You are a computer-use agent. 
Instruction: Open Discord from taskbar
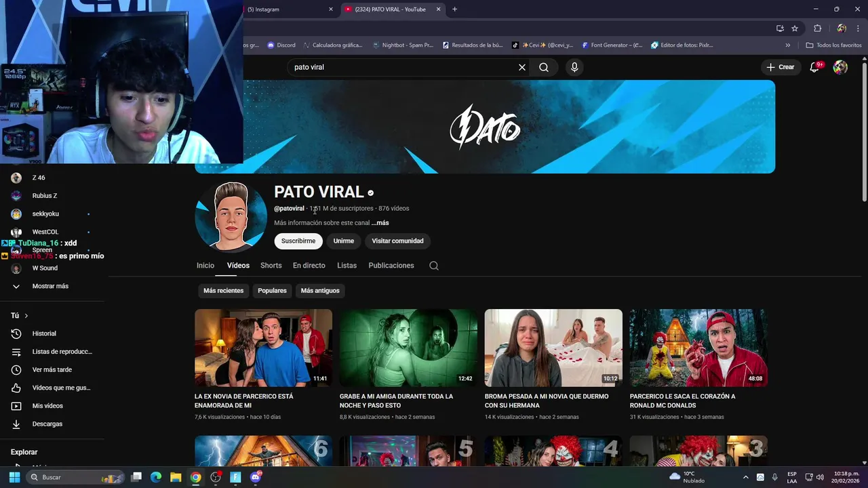[256, 477]
